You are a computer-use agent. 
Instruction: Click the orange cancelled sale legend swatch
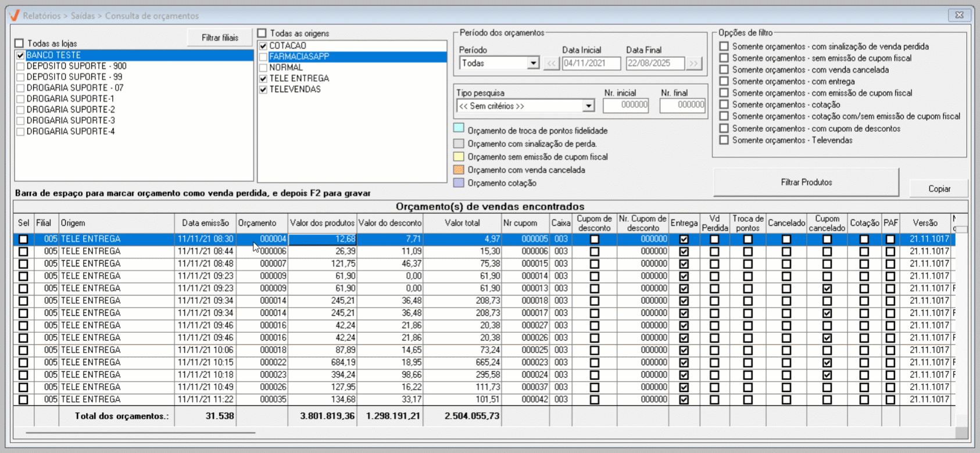point(459,170)
